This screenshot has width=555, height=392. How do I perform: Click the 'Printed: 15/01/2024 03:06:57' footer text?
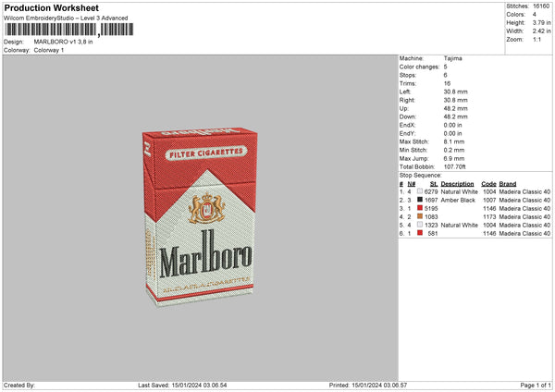[x=368, y=386]
